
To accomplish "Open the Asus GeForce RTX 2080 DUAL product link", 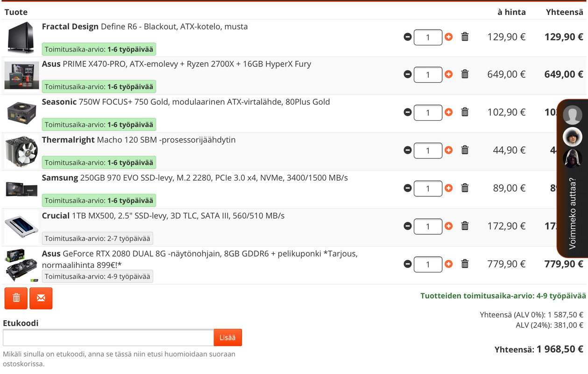I will [200, 259].
